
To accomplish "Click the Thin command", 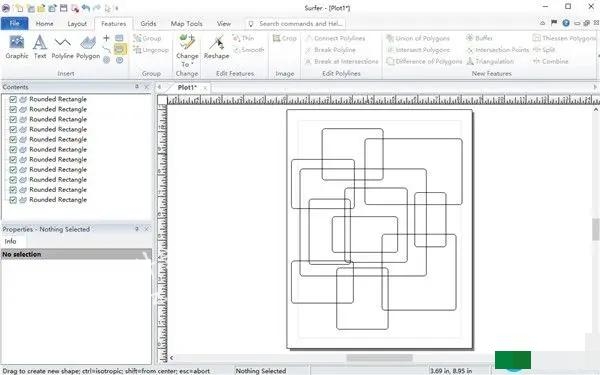I will [x=243, y=38].
